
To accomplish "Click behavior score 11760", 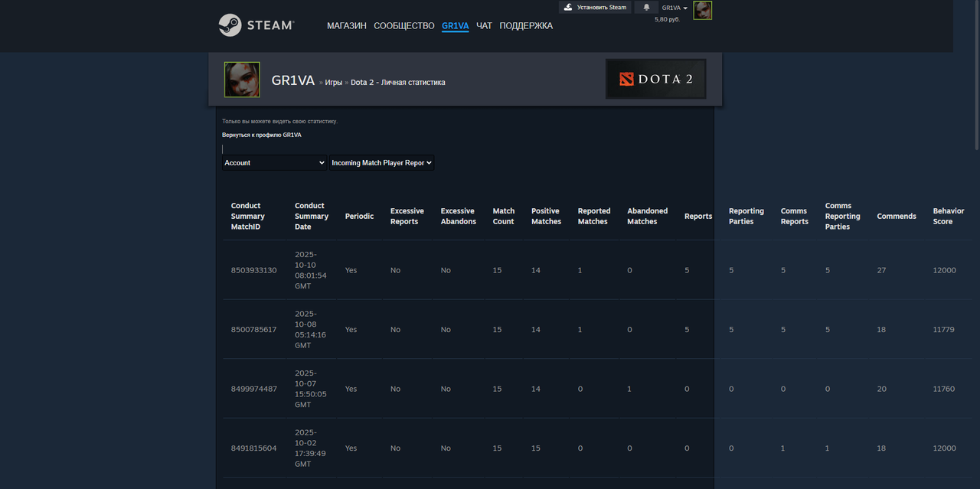I will (944, 389).
